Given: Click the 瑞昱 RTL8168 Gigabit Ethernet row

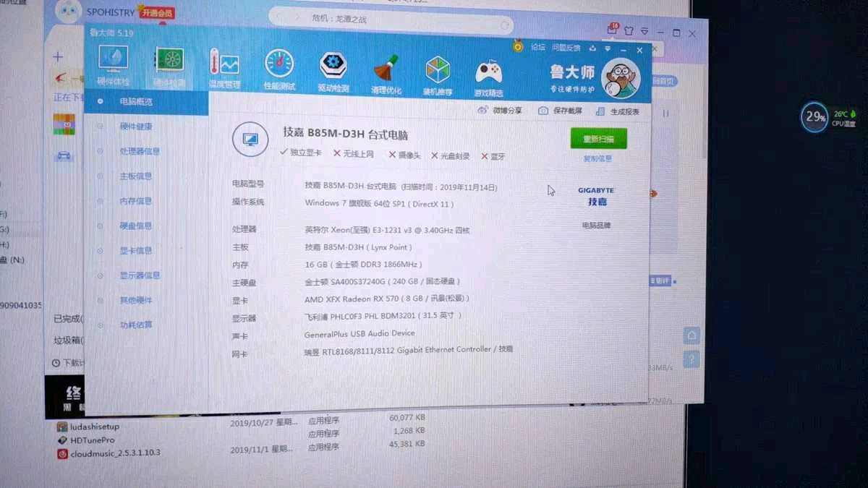Looking at the screenshot, I should pos(409,350).
